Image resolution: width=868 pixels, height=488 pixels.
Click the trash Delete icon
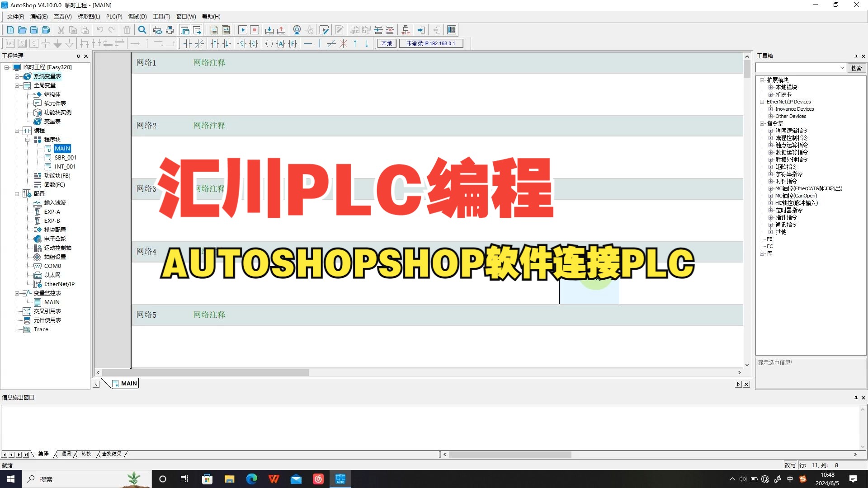127,30
